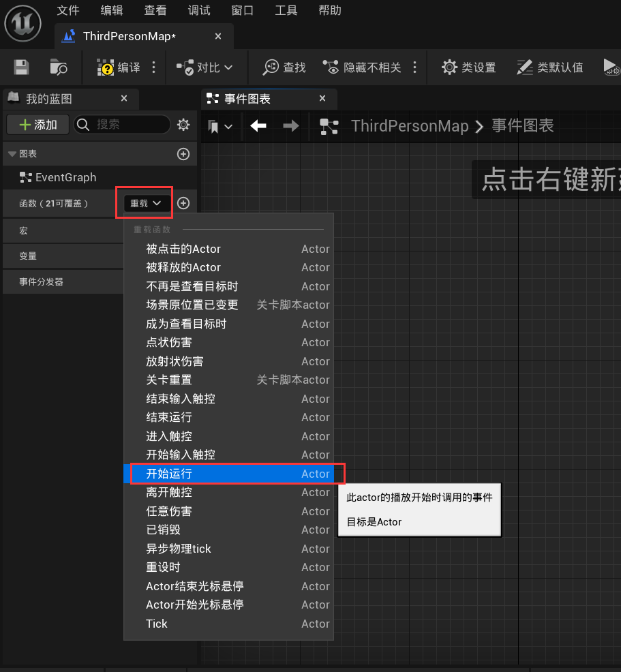Open My Blueprint settings gear
The image size is (621, 672).
tap(183, 125)
